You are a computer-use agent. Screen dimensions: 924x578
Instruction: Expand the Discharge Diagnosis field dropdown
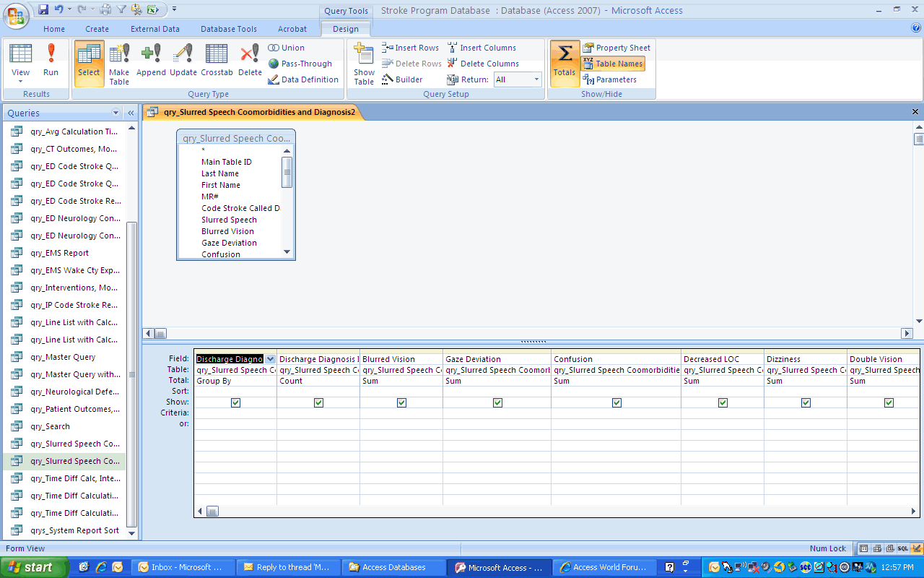(x=270, y=359)
